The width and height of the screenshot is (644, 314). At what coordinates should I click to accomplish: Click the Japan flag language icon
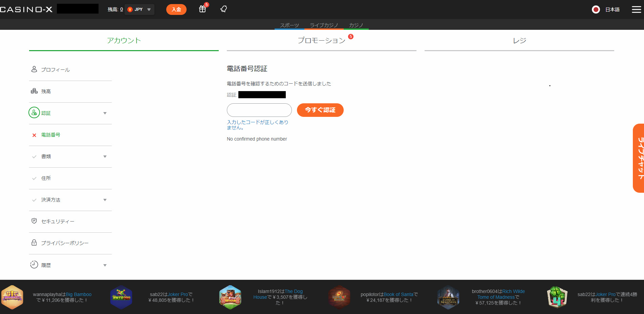[596, 9]
